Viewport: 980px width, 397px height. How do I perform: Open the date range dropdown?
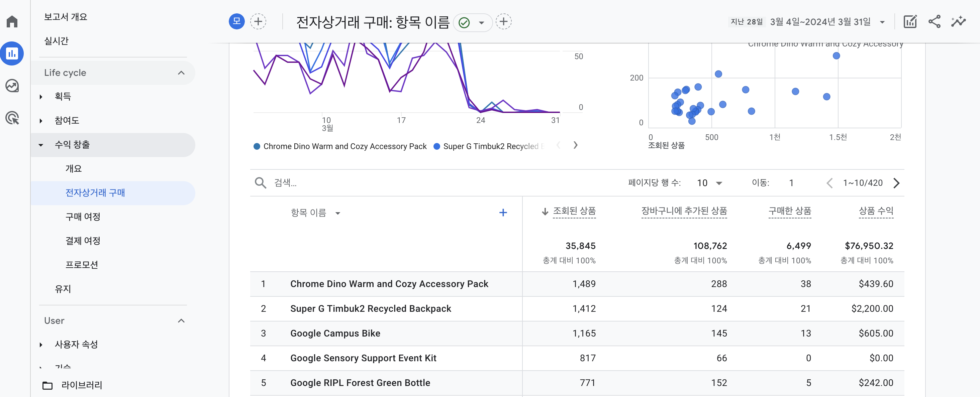[882, 22]
